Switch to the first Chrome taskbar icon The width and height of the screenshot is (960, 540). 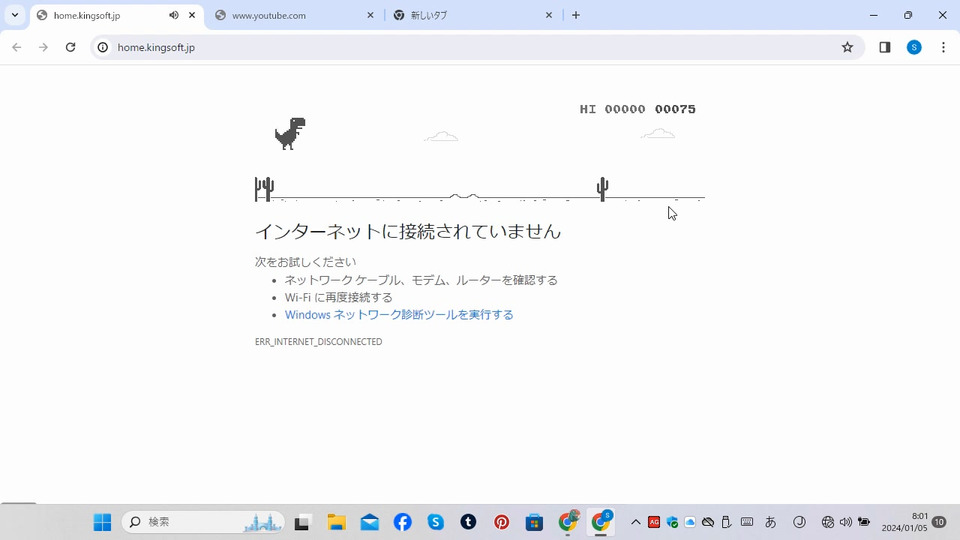568,521
